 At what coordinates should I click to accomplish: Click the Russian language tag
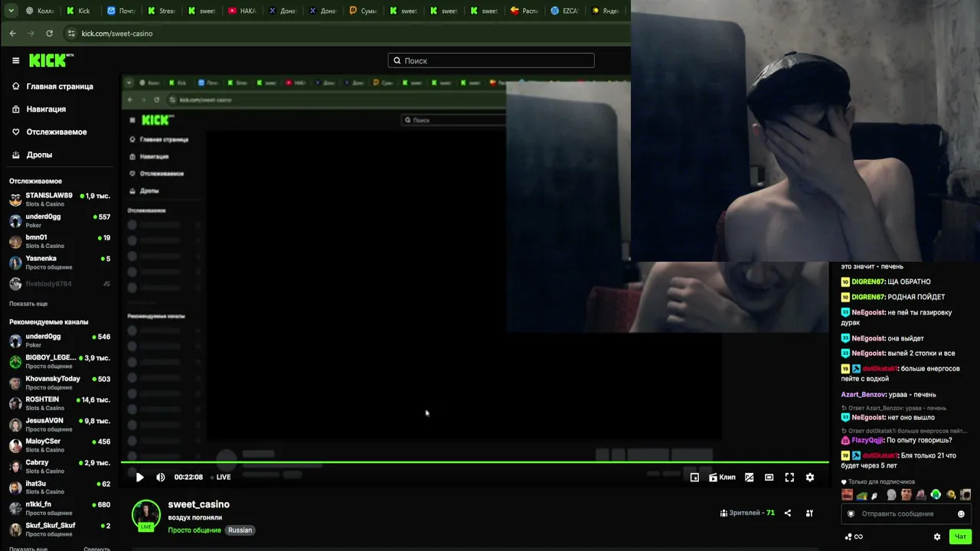tap(240, 530)
